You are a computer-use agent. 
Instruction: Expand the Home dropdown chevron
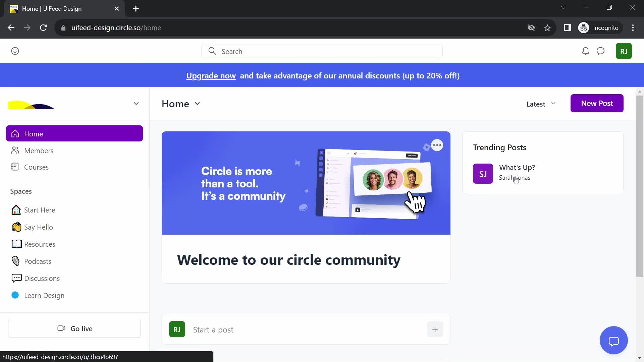pyautogui.click(x=197, y=103)
